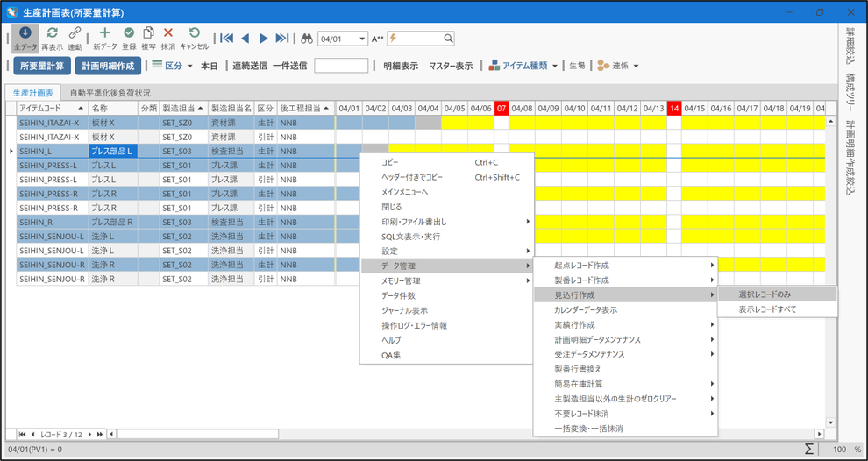868x461 pixels.
Task: Expand 不要レコード抹消 submenu
Action: click(625, 414)
